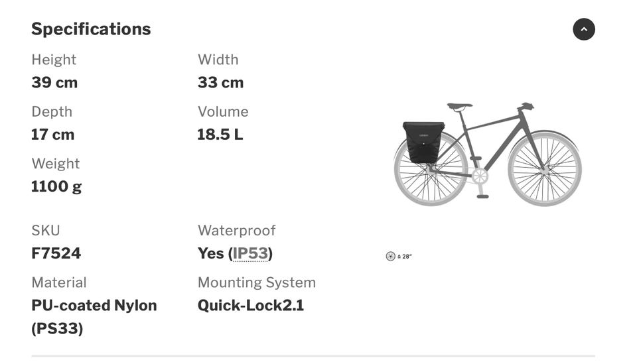The width and height of the screenshot is (637, 364).
Task: Click the black pannier bag on the bike
Action: tap(423, 142)
